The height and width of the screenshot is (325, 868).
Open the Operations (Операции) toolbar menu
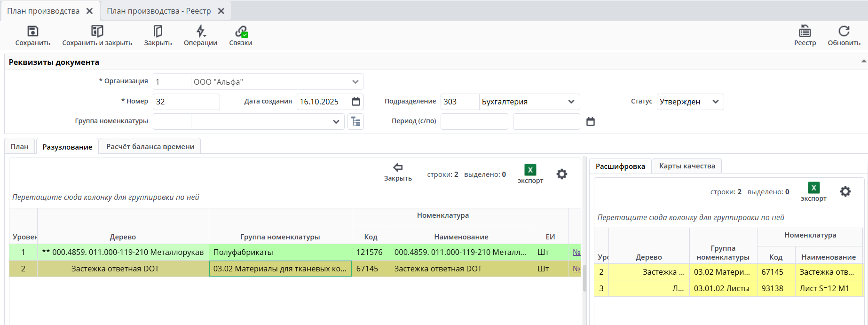click(200, 32)
